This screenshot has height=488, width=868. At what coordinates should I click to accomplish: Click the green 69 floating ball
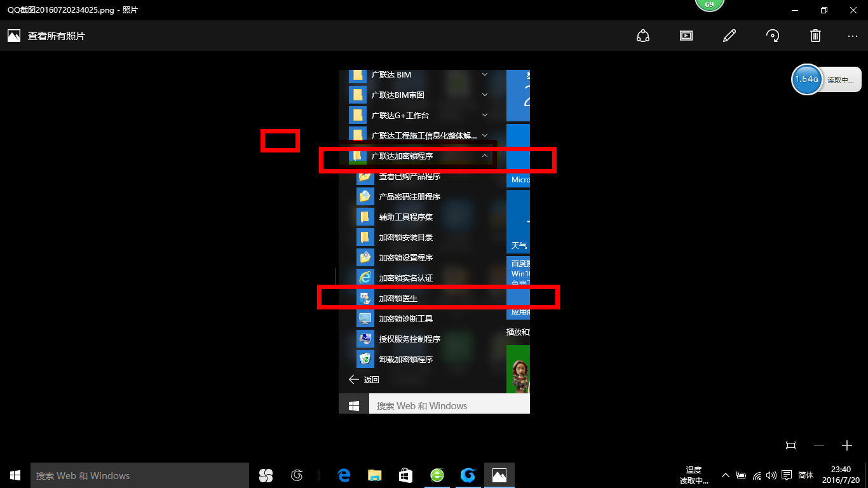(x=709, y=5)
